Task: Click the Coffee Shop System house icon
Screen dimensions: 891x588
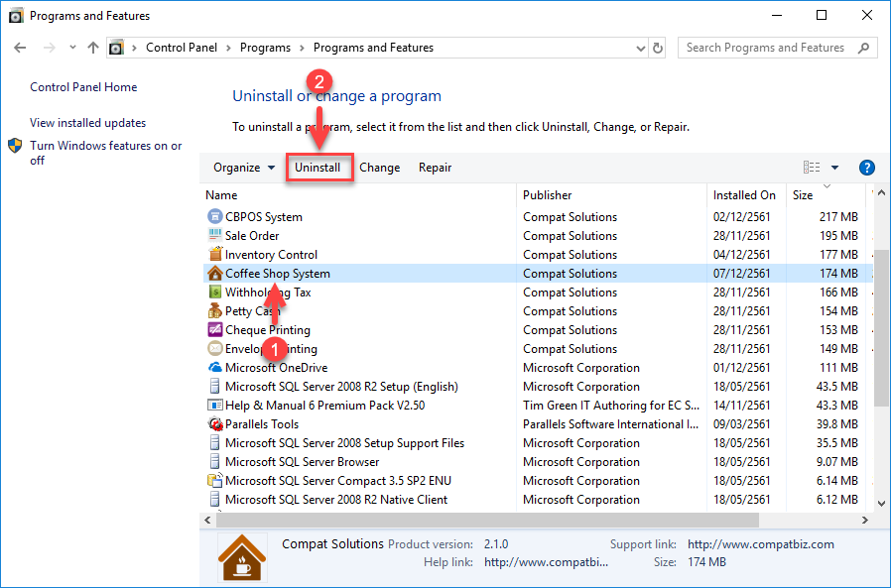Action: (214, 274)
